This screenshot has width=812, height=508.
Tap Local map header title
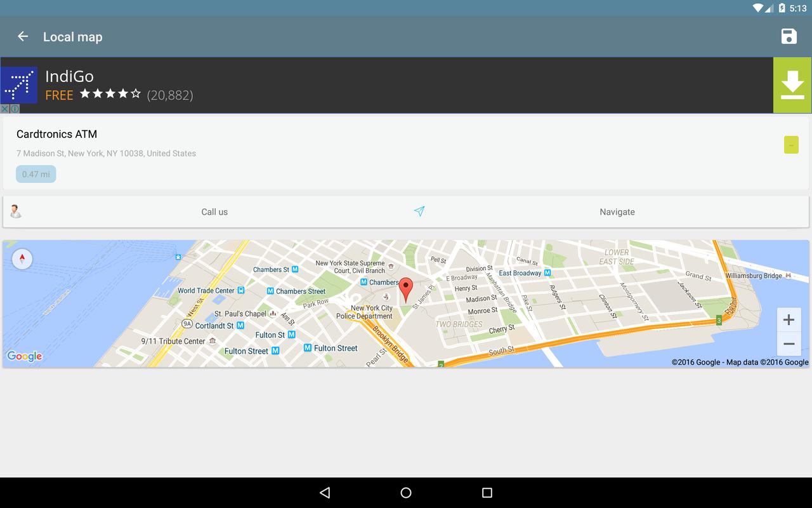(72, 37)
